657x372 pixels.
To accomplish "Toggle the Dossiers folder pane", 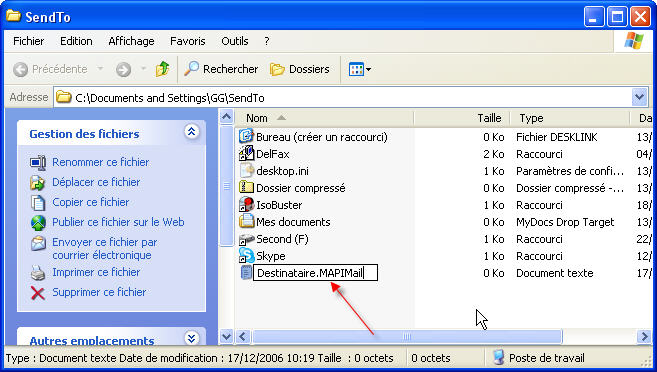I will 300,69.
